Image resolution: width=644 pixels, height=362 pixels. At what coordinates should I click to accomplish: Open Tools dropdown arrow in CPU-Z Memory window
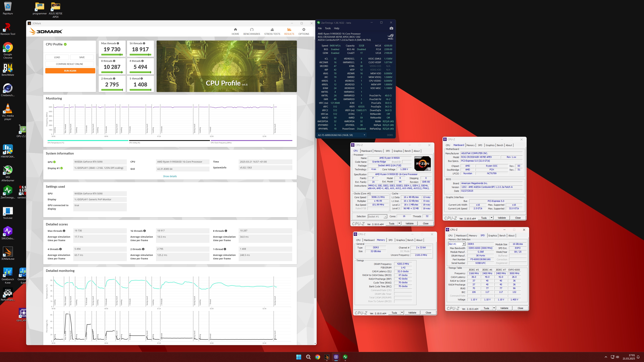[402, 313]
